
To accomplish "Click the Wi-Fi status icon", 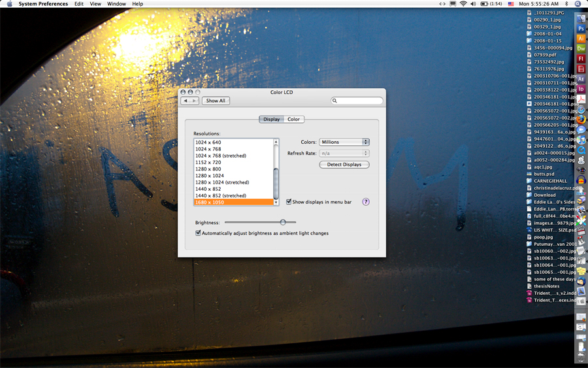I will pyautogui.click(x=463, y=4).
